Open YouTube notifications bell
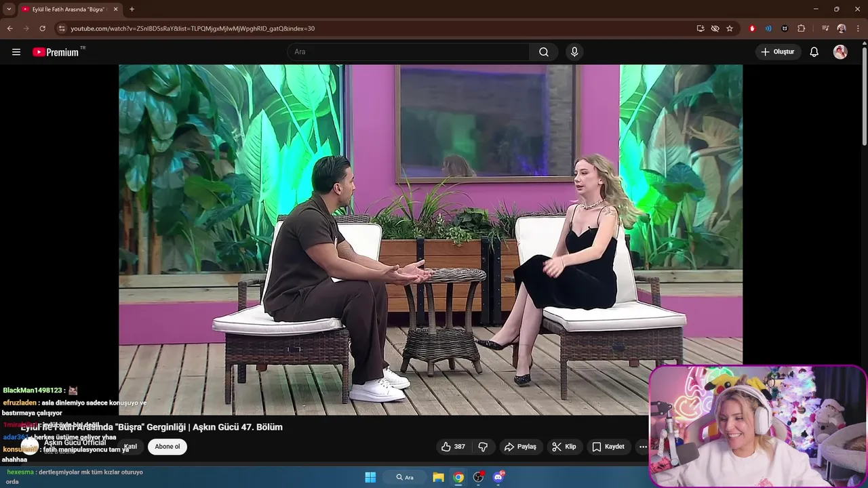 [814, 52]
